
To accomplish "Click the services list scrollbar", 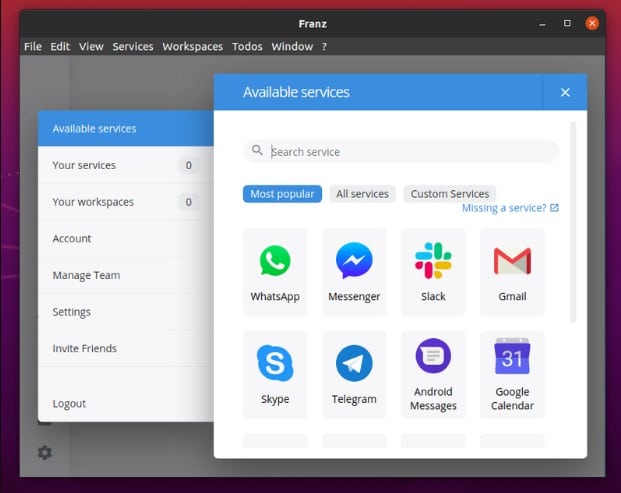I will (573, 222).
